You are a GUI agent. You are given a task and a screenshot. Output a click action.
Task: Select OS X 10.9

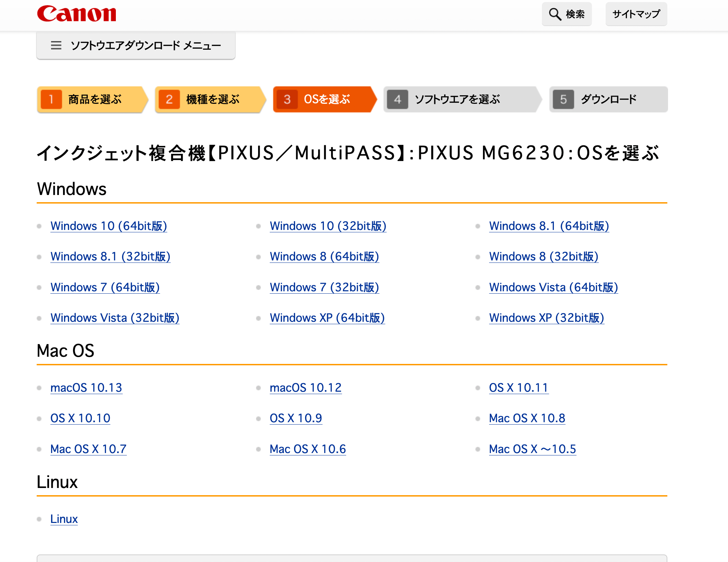click(x=296, y=418)
